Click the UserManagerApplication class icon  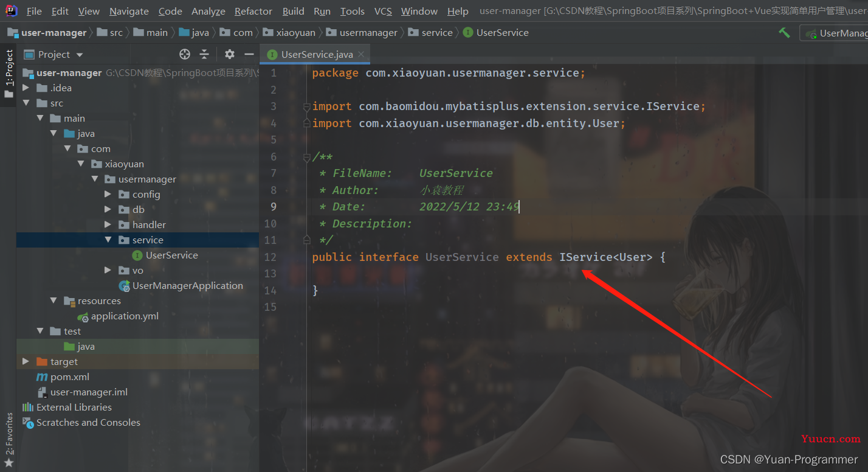click(x=124, y=286)
